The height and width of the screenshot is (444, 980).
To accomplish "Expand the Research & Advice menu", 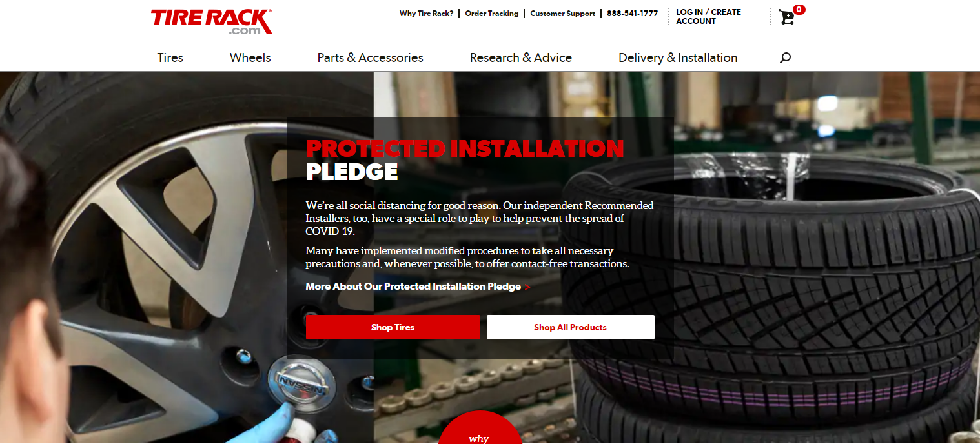I will tap(521, 57).
